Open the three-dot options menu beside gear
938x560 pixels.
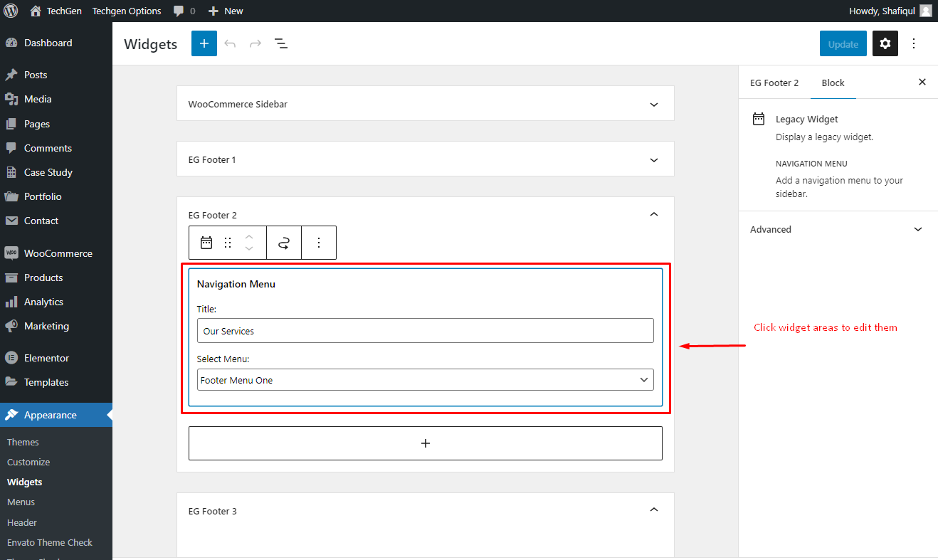[x=915, y=43]
